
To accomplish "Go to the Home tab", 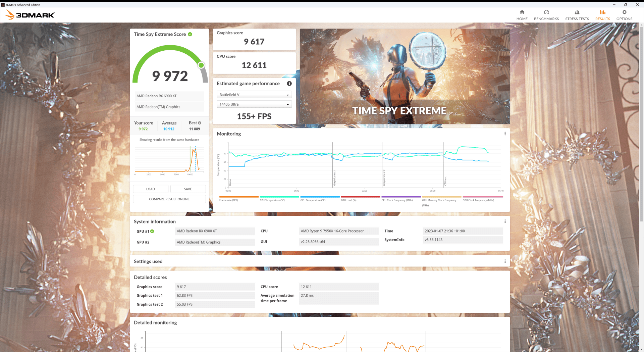I will point(522,15).
